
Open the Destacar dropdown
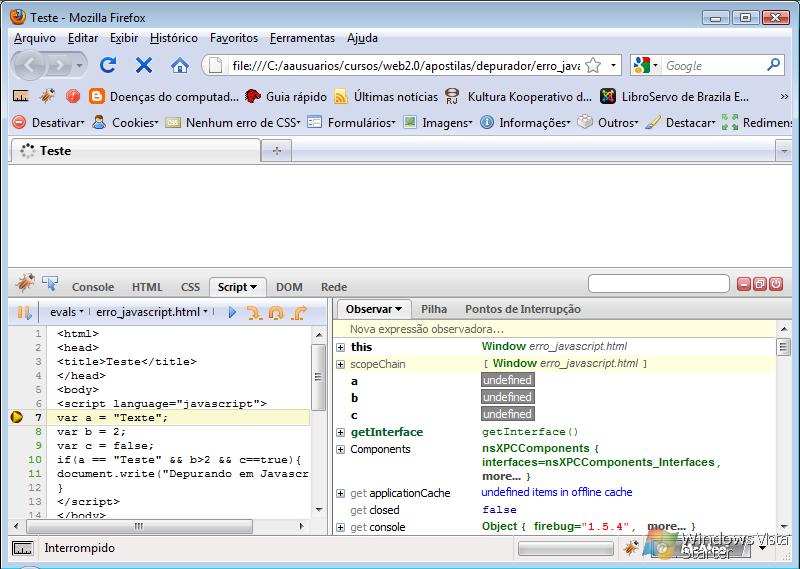pos(680,122)
